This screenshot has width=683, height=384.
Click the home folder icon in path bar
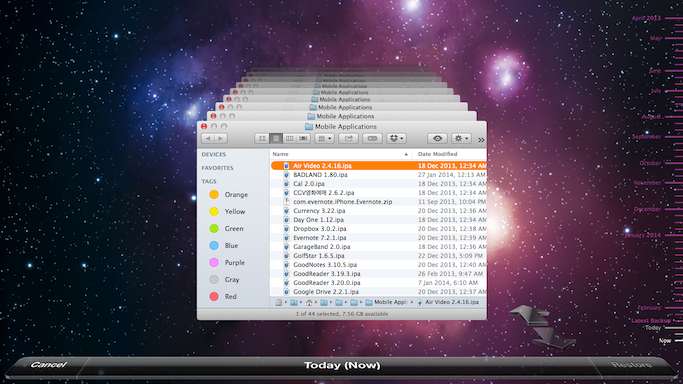(x=309, y=302)
